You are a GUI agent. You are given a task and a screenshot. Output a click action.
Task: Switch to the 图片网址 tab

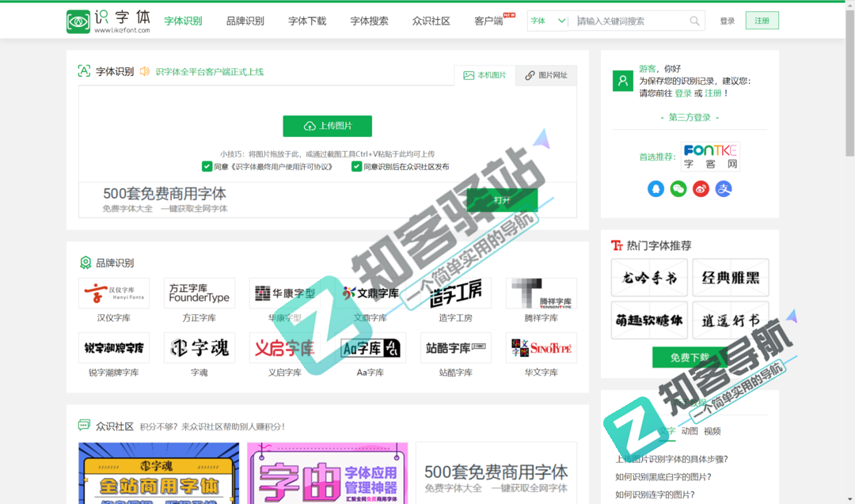(545, 75)
